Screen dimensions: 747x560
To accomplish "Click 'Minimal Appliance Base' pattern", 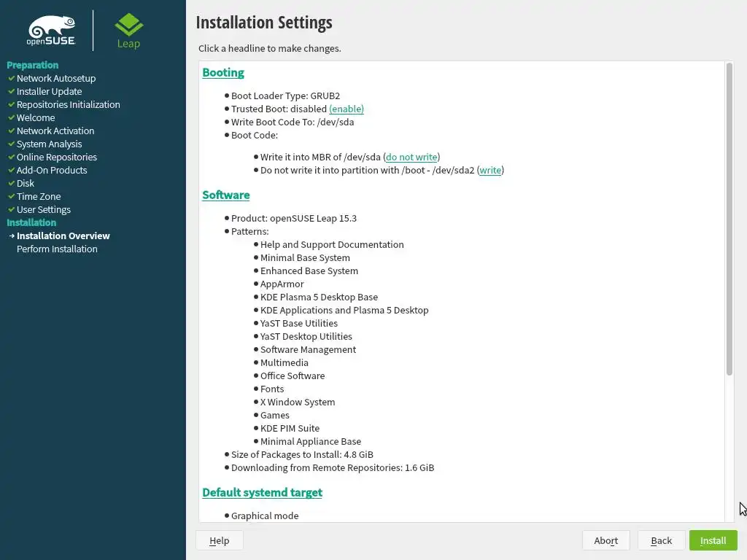I will [x=311, y=441].
